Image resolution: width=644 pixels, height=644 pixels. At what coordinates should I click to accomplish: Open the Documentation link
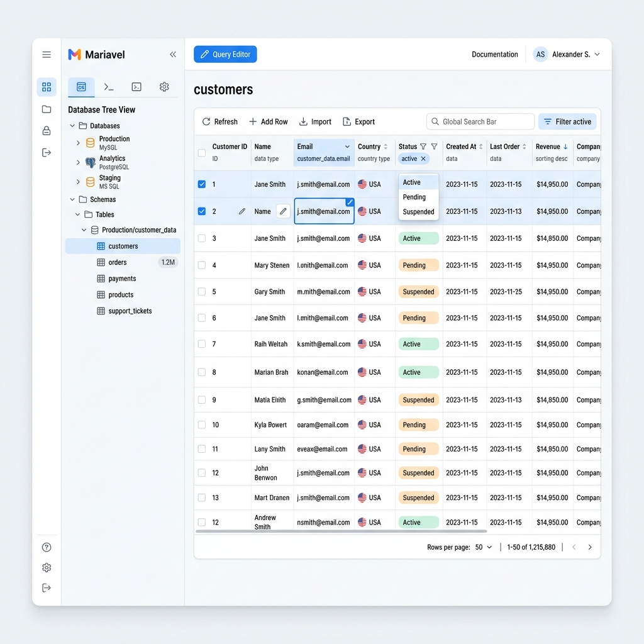[495, 55]
